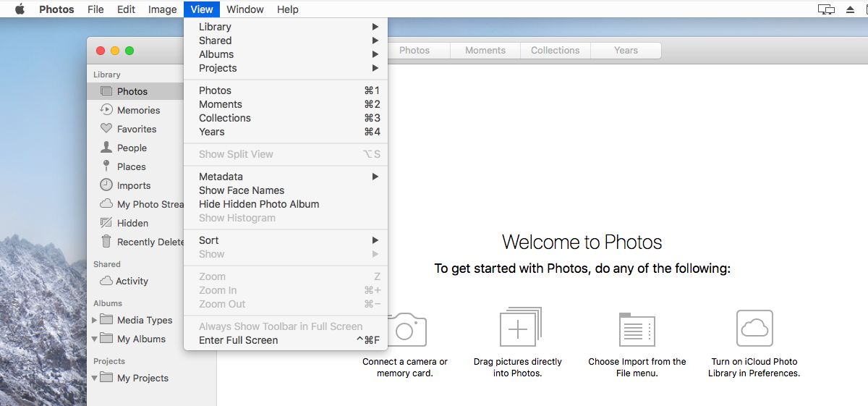
Task: Collapse the My Albums disclosure triangle
Action: tap(94, 339)
